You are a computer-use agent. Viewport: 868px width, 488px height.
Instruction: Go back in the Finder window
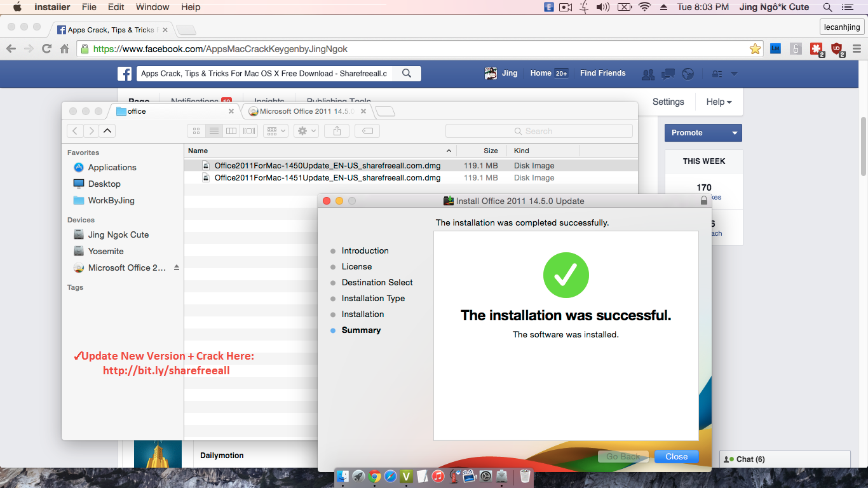coord(75,131)
